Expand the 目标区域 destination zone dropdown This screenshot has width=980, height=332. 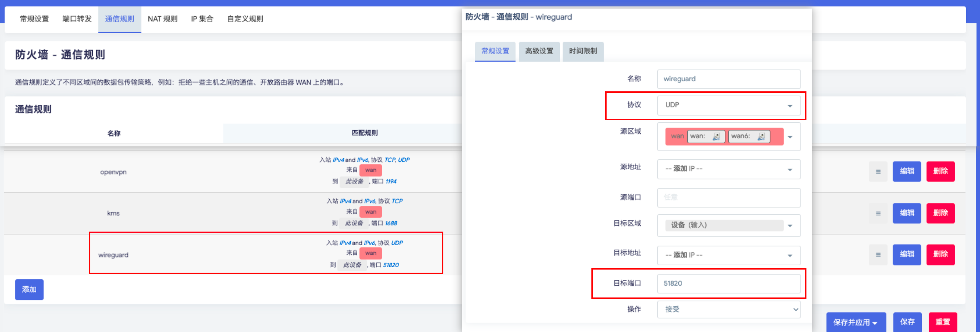tap(790, 225)
